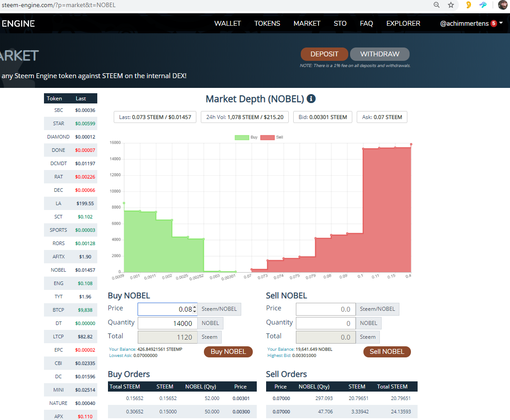Select the NOBEL token row

(71, 270)
